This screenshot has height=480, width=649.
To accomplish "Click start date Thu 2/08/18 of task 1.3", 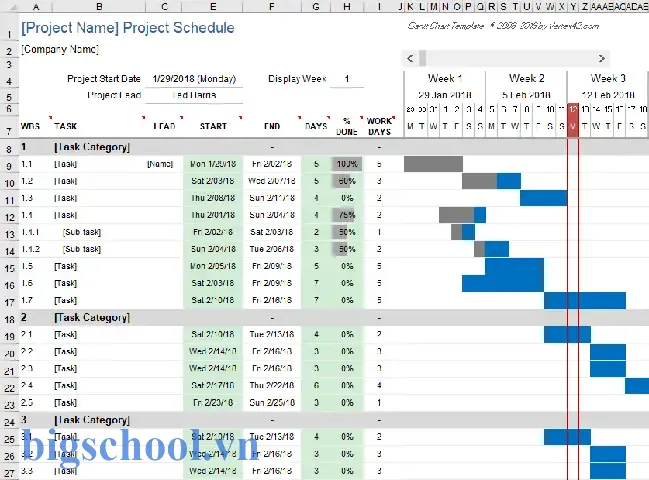I will (x=213, y=198).
